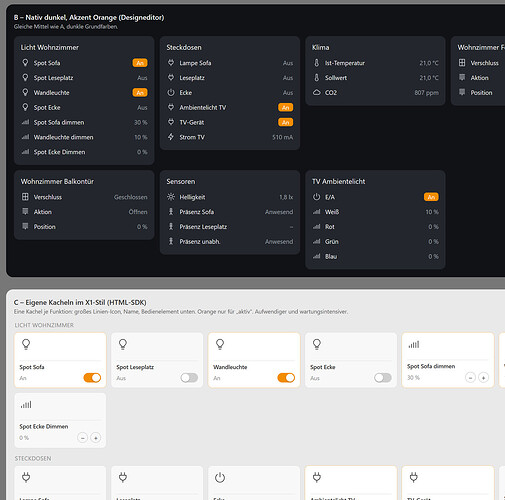Click the large bulb icon on the Spot Leseplatz tile
The image size is (505, 500).
(123, 344)
